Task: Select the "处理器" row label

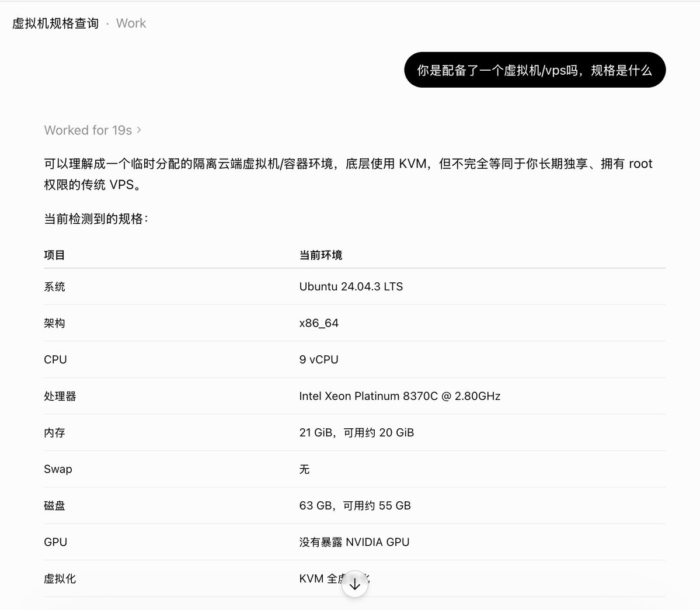Action: [60, 396]
